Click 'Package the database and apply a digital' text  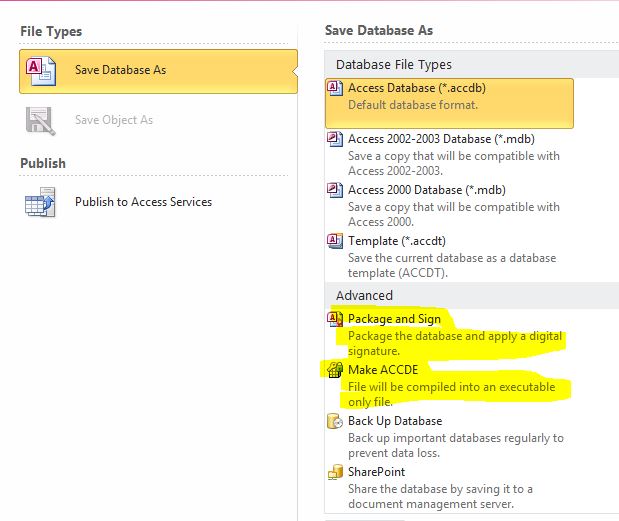455,336
